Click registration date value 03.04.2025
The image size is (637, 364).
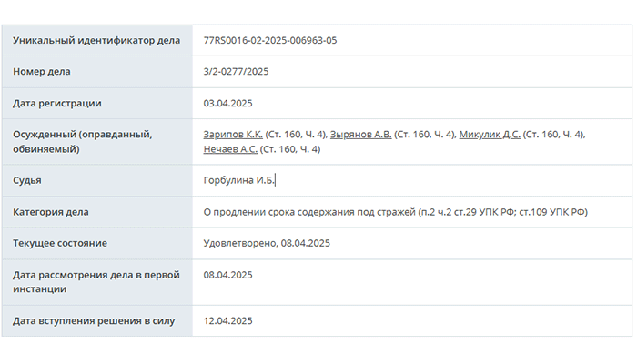(227, 104)
